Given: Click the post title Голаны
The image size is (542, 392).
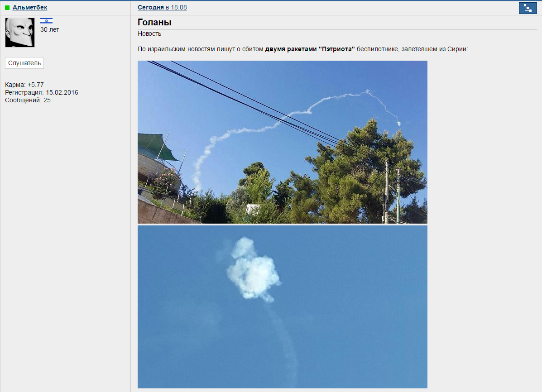Looking at the screenshot, I should (x=154, y=22).
